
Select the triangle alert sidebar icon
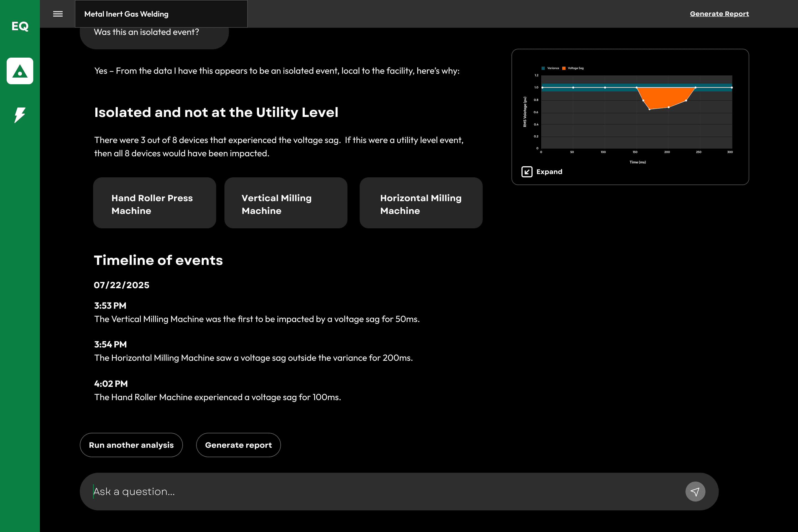[20, 71]
